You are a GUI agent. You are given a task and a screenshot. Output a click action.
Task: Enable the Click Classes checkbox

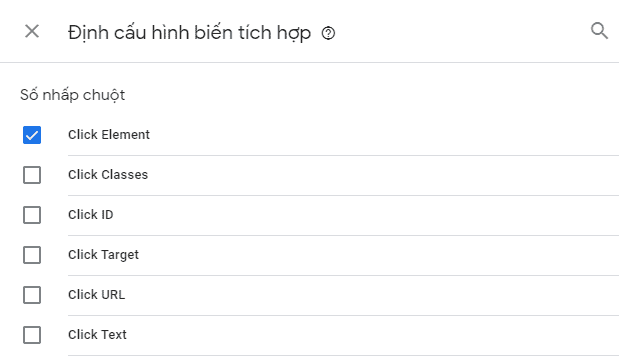coord(32,175)
